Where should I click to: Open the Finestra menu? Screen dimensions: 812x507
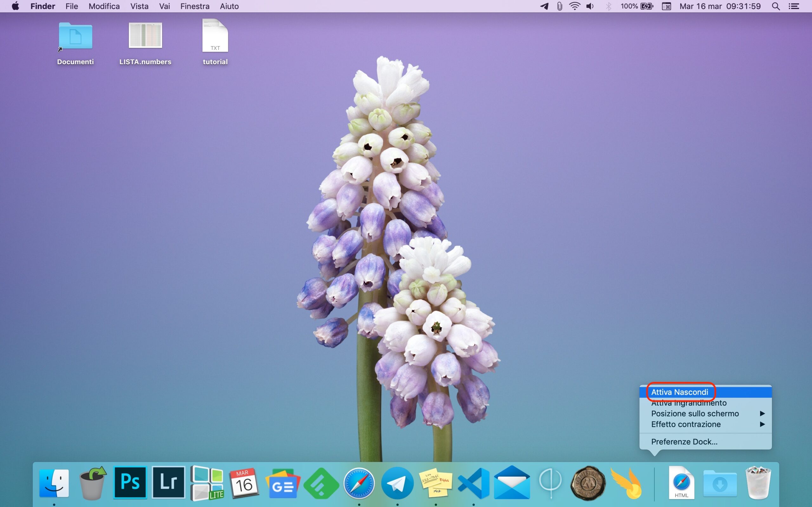pyautogui.click(x=195, y=6)
